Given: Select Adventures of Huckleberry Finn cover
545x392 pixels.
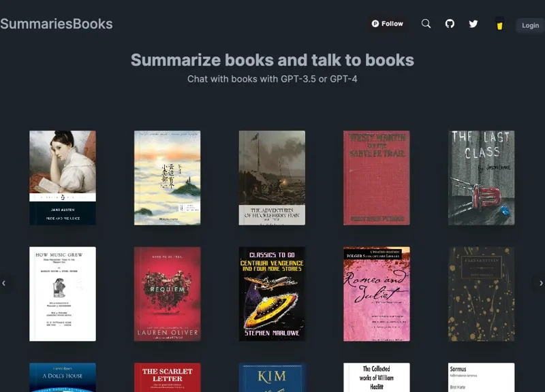Looking at the screenshot, I should point(272,178).
